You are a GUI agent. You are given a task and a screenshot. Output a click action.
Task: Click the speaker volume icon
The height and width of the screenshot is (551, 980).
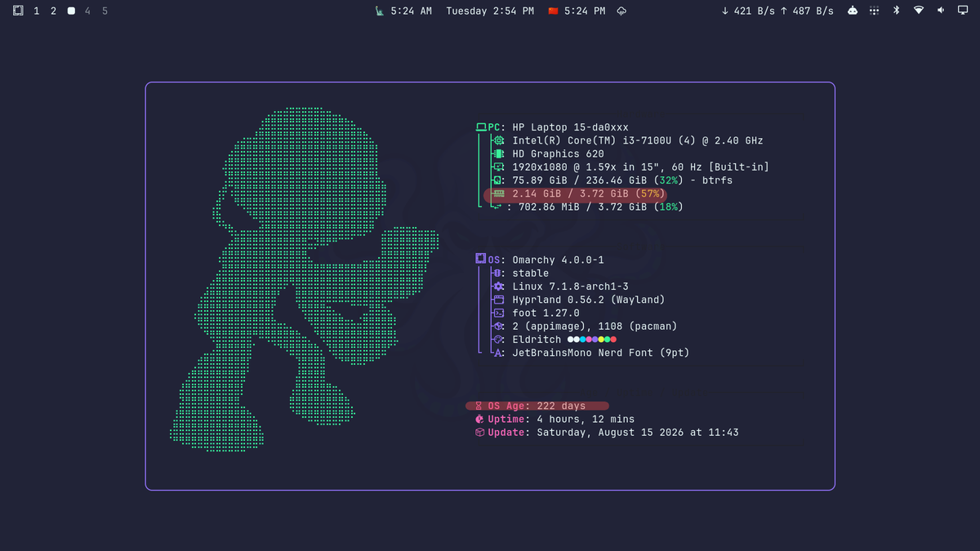[x=940, y=11]
